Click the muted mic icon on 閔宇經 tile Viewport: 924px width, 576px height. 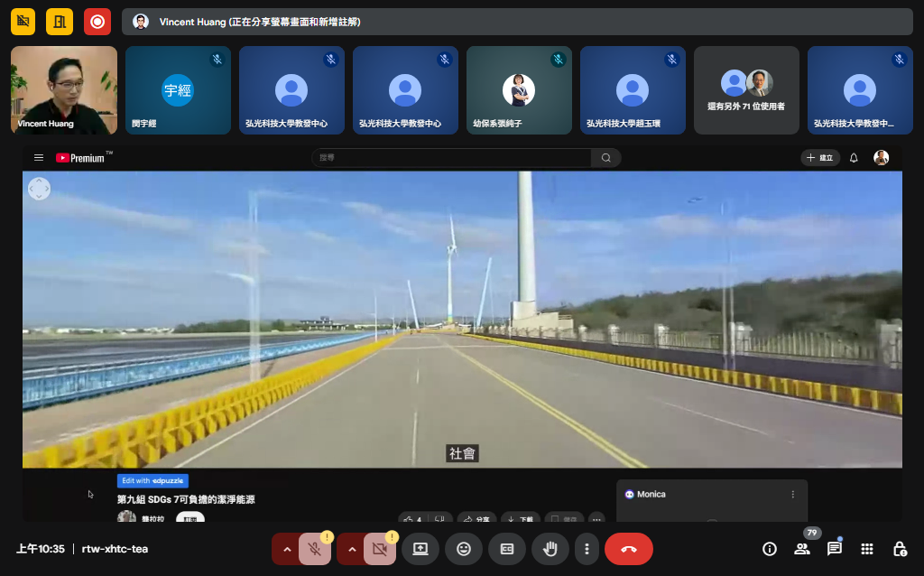pyautogui.click(x=217, y=60)
